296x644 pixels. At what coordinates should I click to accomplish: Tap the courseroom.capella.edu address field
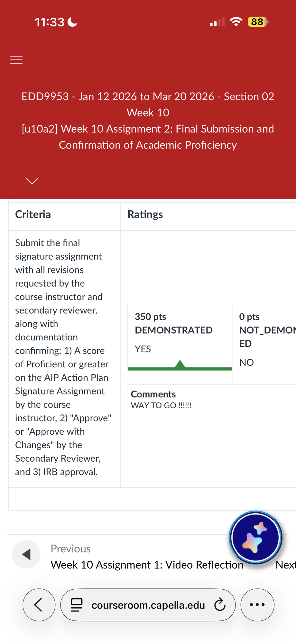click(148, 605)
